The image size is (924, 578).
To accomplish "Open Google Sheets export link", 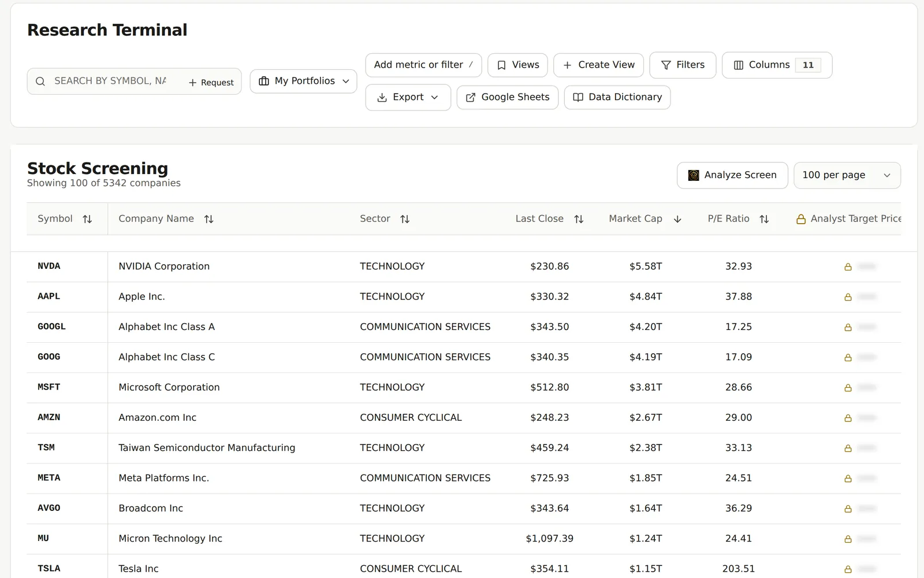I will point(508,98).
